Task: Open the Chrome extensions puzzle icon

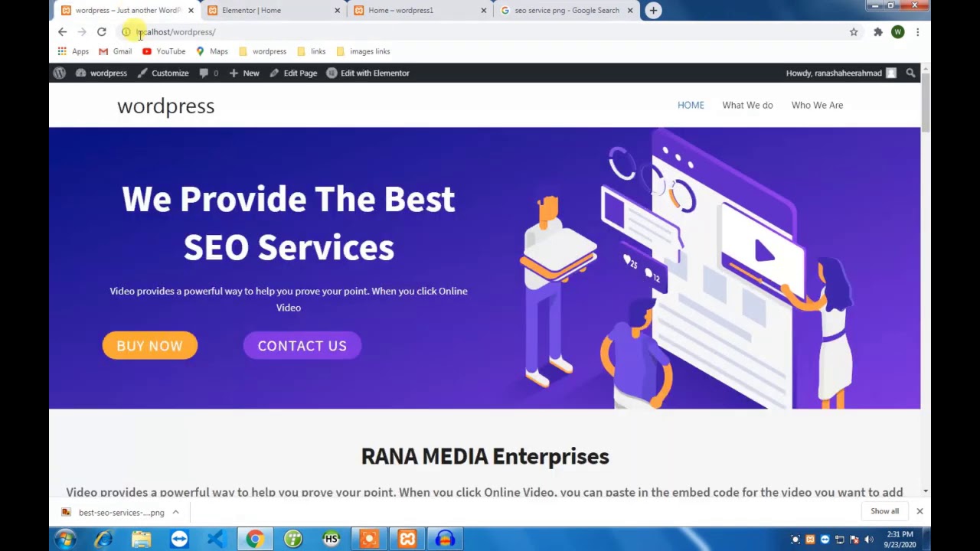Action: (878, 32)
